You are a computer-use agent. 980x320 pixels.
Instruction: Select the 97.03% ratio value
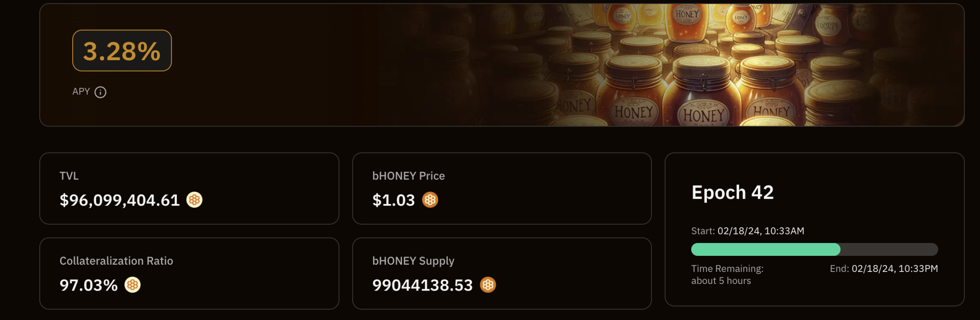pos(88,285)
